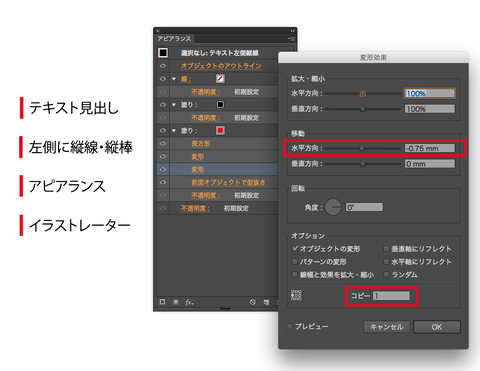Click the キャンセル button
This screenshot has width=480, height=371.
coord(387,327)
